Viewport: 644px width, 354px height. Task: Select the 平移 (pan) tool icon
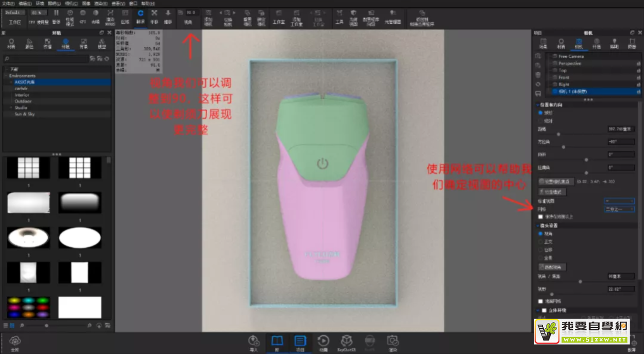(x=154, y=13)
